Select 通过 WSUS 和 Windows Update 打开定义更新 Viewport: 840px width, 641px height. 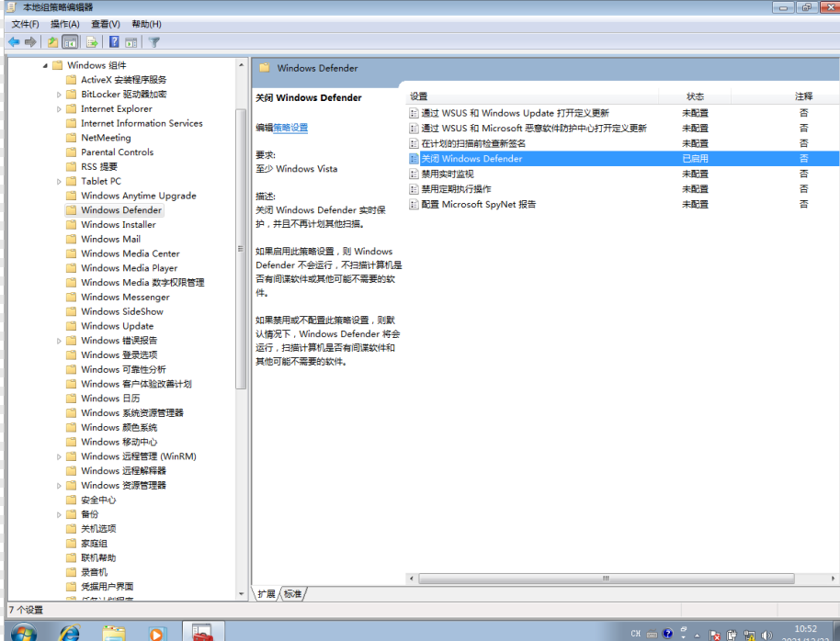pos(516,113)
